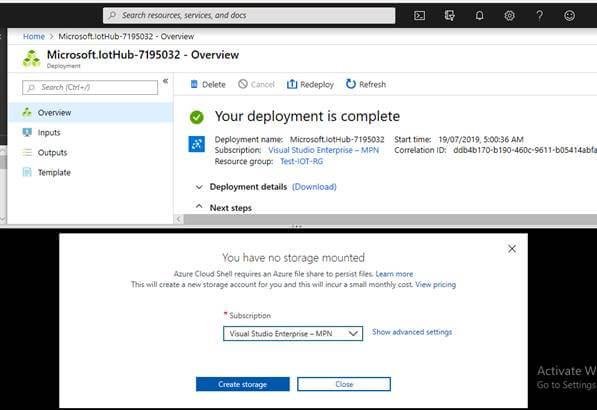Open the Test-IOT-RG resource group link
This screenshot has width=597, height=410.
(x=302, y=161)
